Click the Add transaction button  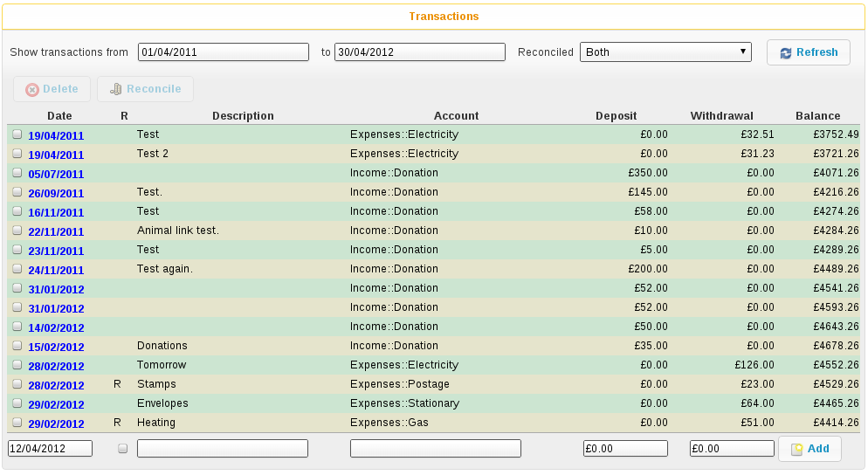(x=809, y=449)
